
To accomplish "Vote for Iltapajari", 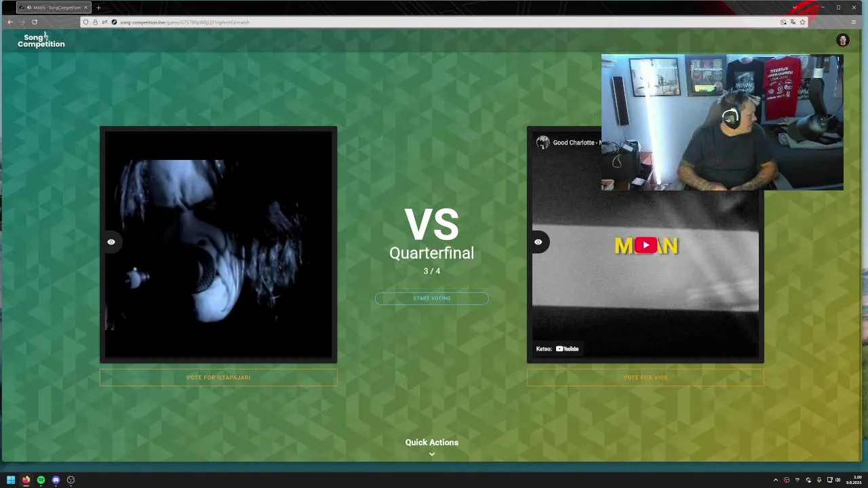I will (x=218, y=378).
